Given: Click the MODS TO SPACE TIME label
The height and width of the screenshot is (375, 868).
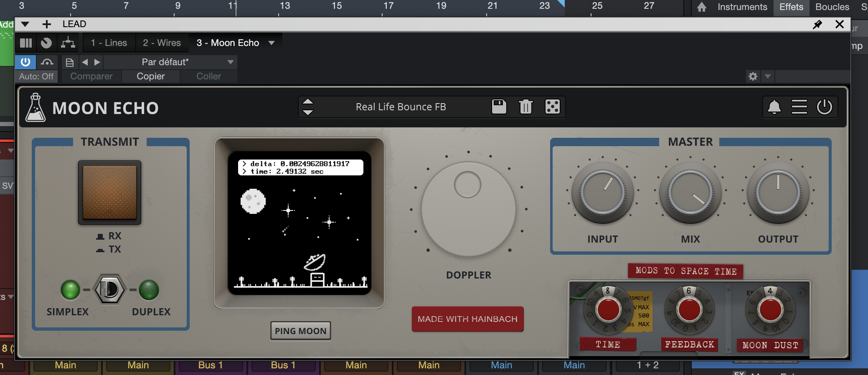Looking at the screenshot, I should tap(686, 271).
